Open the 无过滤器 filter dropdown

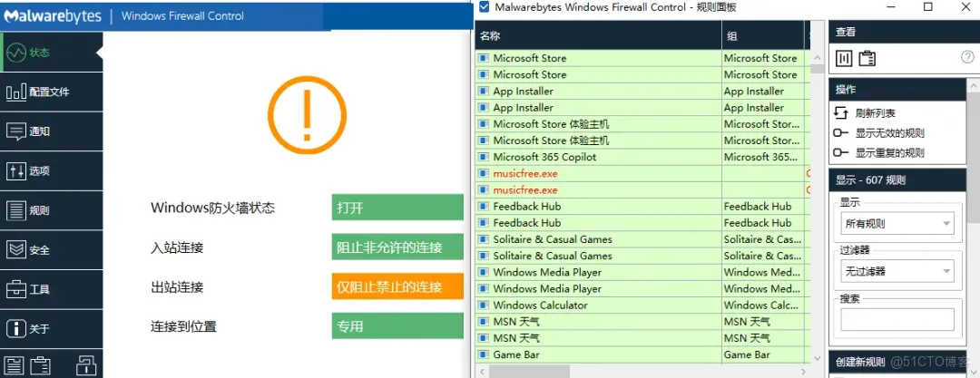[897, 271]
